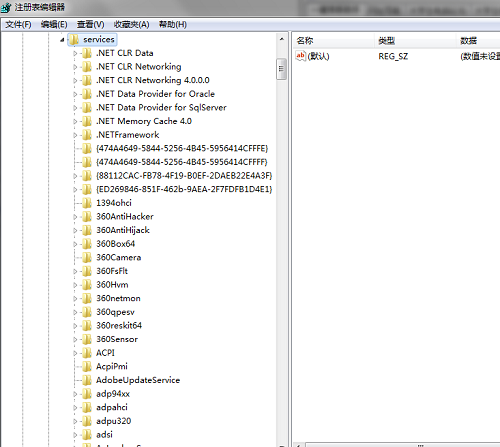Screen dimensions: 500x447
Task: Select the adp94xx key label
Action: tap(113, 394)
